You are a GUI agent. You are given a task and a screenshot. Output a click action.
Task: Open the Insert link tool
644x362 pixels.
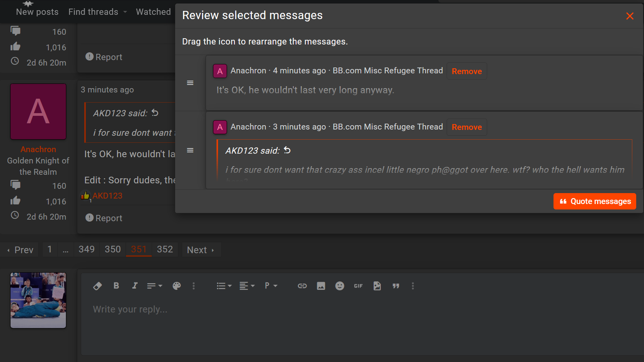tap(302, 286)
